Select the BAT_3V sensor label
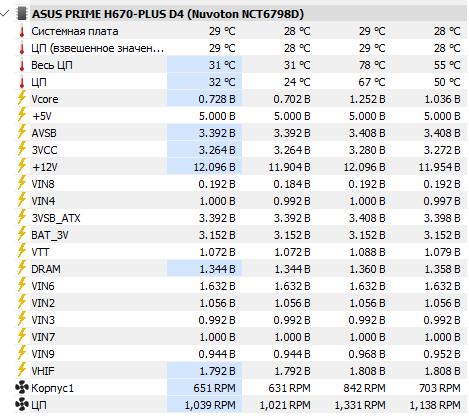This screenshot has height=420, width=469. pyautogui.click(x=50, y=235)
